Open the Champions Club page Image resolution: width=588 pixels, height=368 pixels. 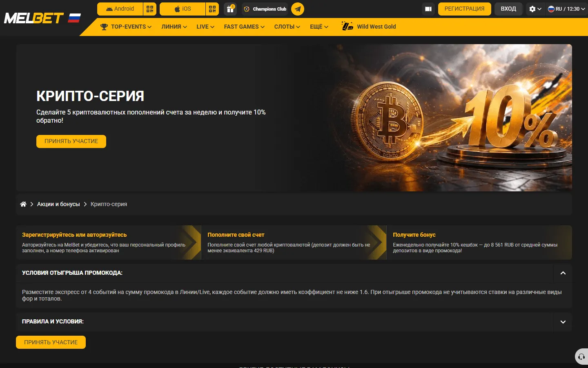[265, 9]
